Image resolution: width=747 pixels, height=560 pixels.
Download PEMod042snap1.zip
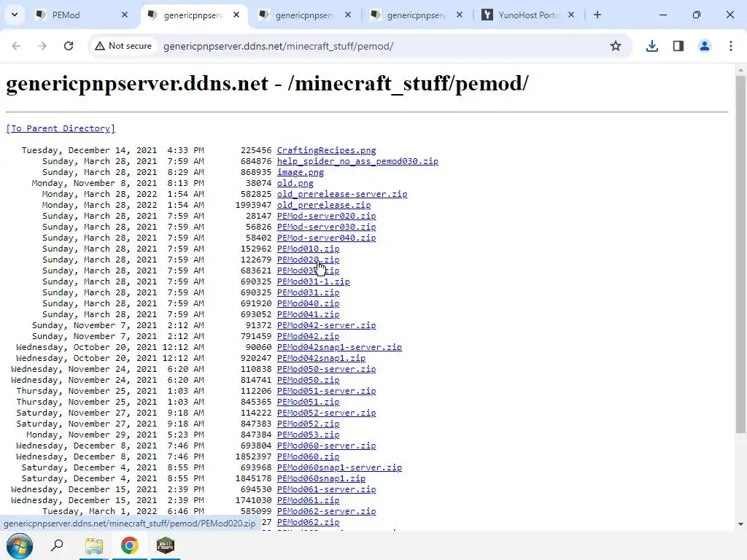coord(321,359)
